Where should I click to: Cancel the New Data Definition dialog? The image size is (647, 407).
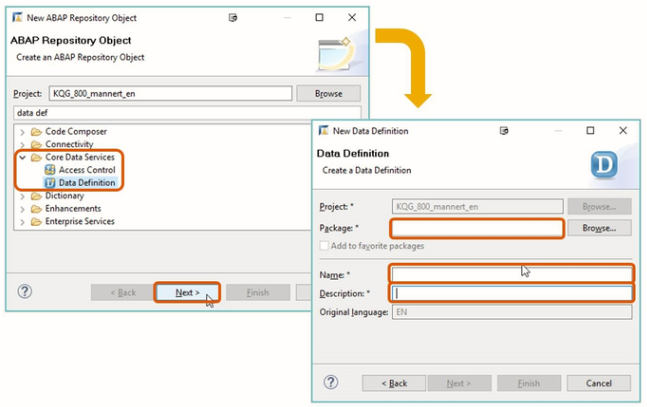[598, 383]
